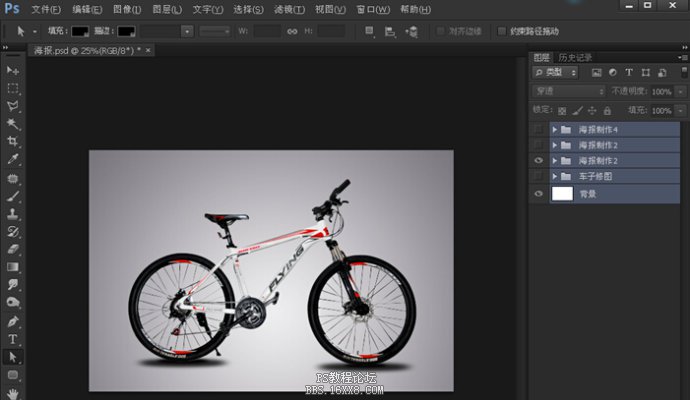The image size is (690, 400).
Task: Select the Eyedropper tool
Action: click(13, 159)
